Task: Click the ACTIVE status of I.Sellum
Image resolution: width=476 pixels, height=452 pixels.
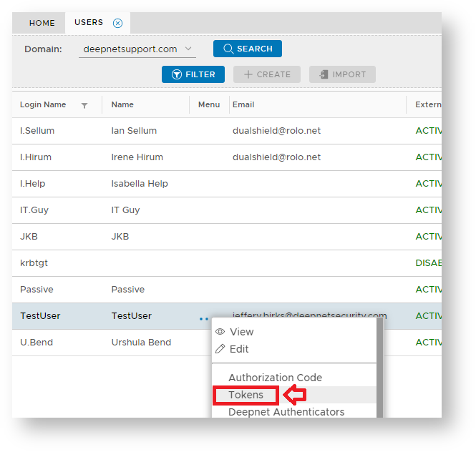Action: click(x=428, y=131)
